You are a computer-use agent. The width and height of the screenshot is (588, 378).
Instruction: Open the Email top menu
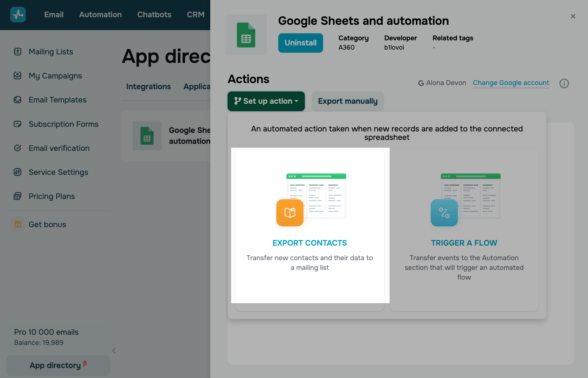coord(54,15)
